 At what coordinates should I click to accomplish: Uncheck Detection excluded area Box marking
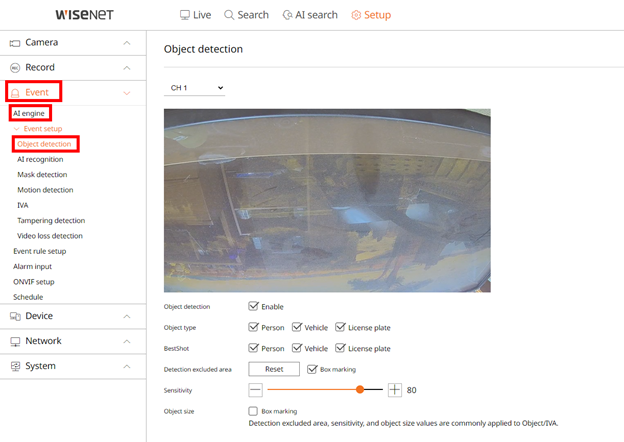pos(312,369)
